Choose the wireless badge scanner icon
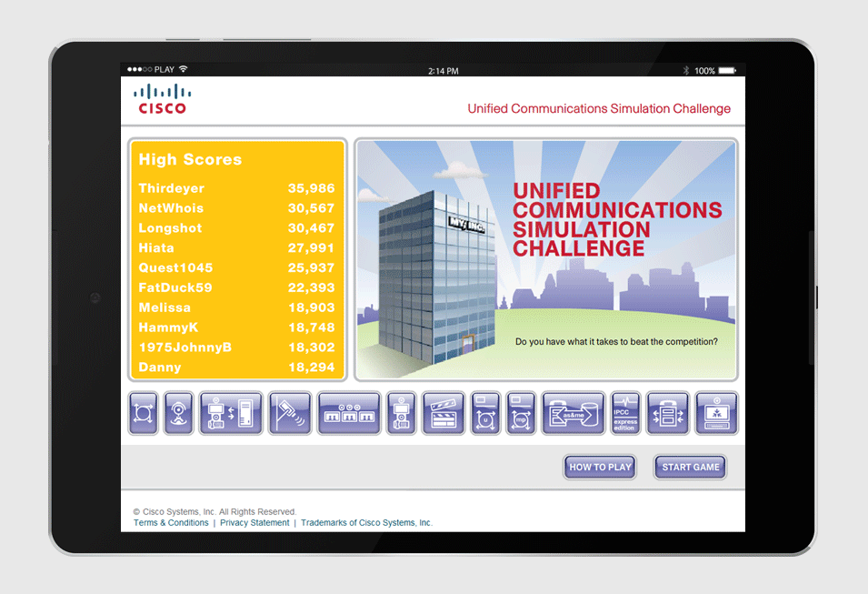This screenshot has width=868, height=594. click(290, 413)
